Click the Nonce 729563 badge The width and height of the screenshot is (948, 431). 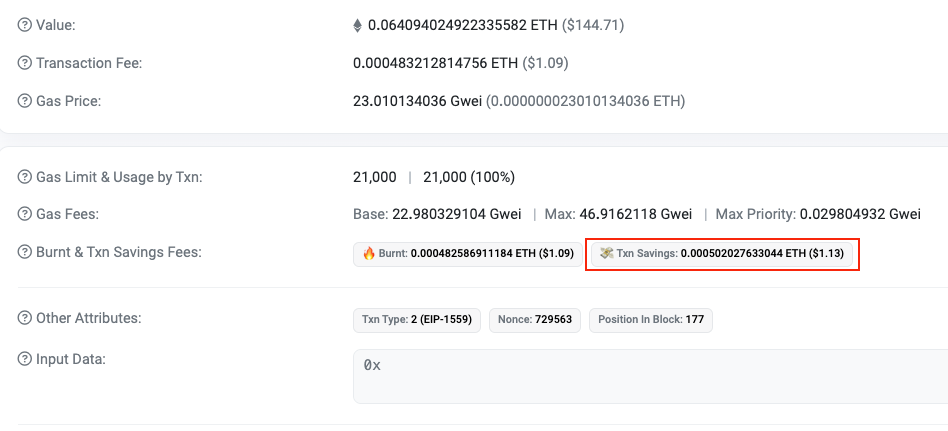[x=534, y=320]
